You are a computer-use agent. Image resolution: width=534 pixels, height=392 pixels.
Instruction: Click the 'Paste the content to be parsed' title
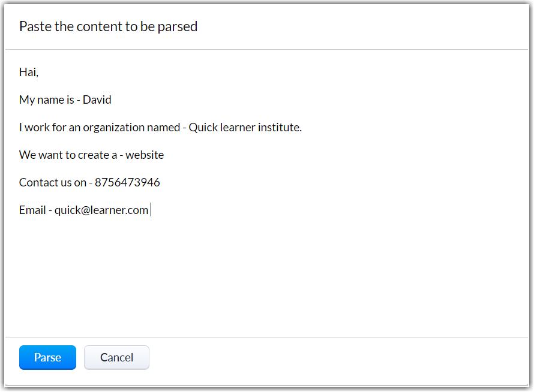(x=108, y=26)
